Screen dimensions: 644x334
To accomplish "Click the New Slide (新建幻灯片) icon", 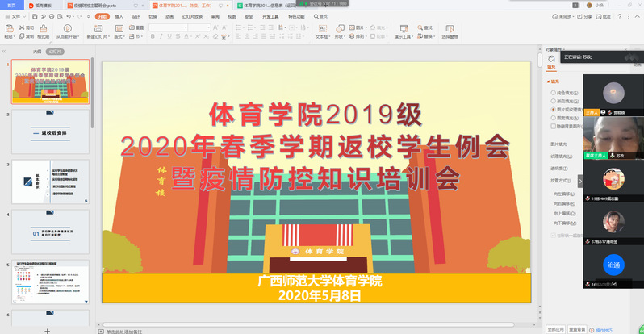I will click(x=98, y=28).
